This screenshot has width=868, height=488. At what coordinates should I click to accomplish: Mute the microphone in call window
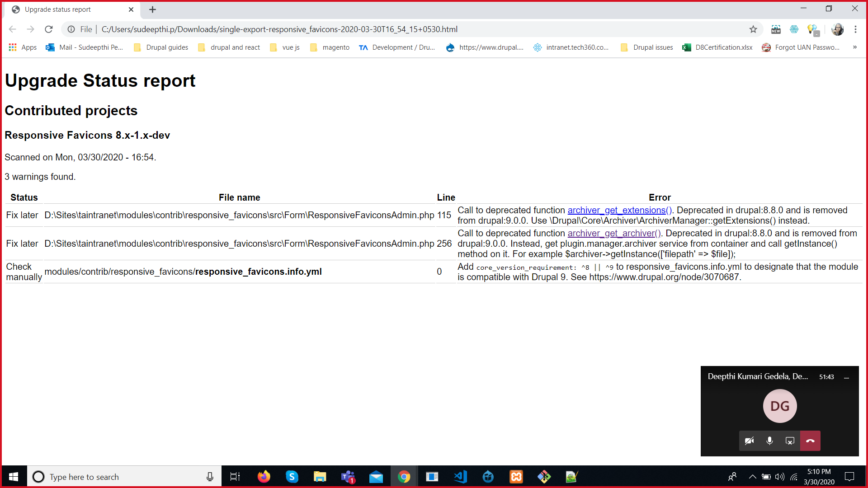(769, 441)
